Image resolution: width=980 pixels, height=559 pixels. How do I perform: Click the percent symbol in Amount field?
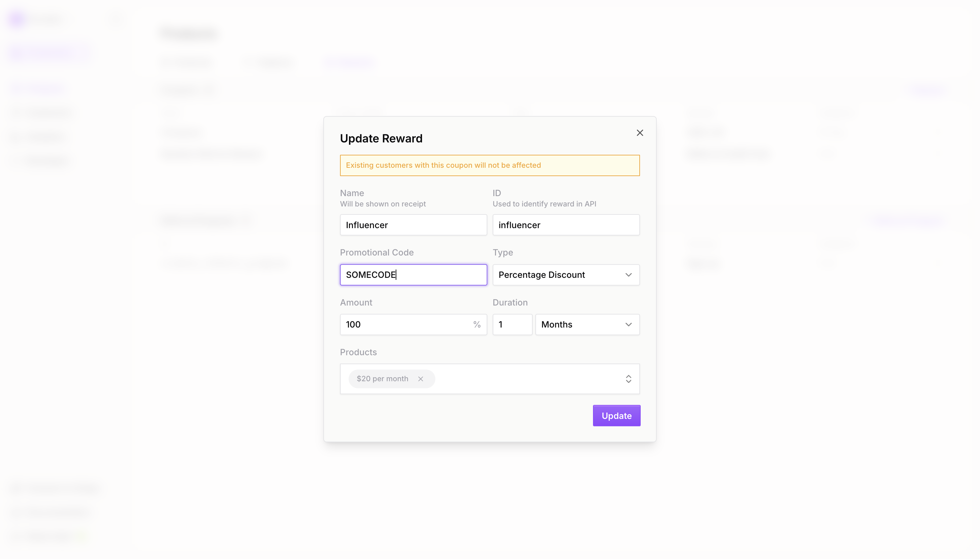(477, 325)
